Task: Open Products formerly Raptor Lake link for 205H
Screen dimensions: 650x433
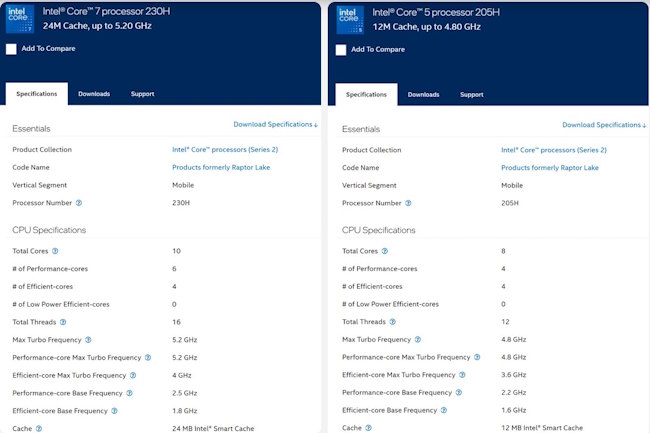Action: pos(550,168)
